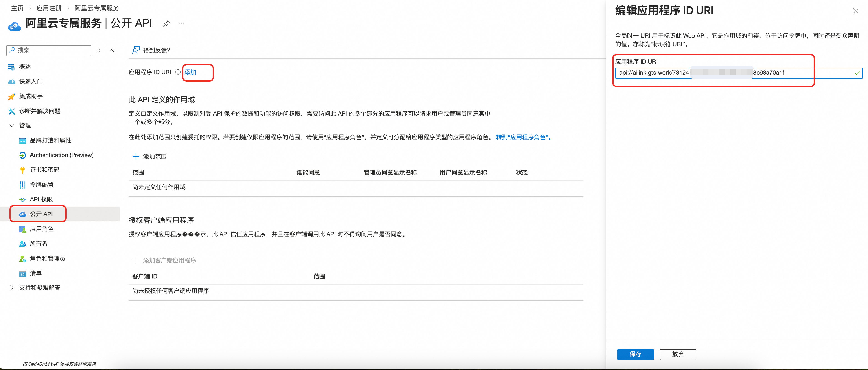Collapse the 管理 section
Image resolution: width=868 pixels, height=370 pixels.
click(x=12, y=125)
